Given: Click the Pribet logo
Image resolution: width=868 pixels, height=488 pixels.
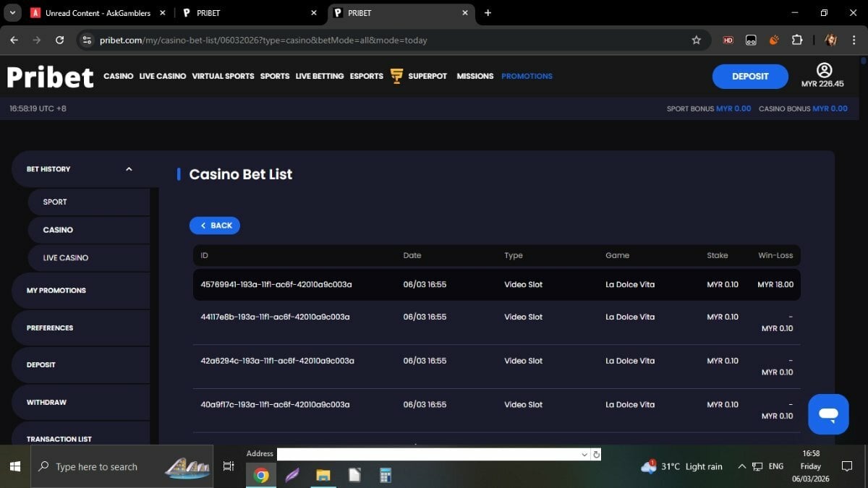Looking at the screenshot, I should 50,77.
